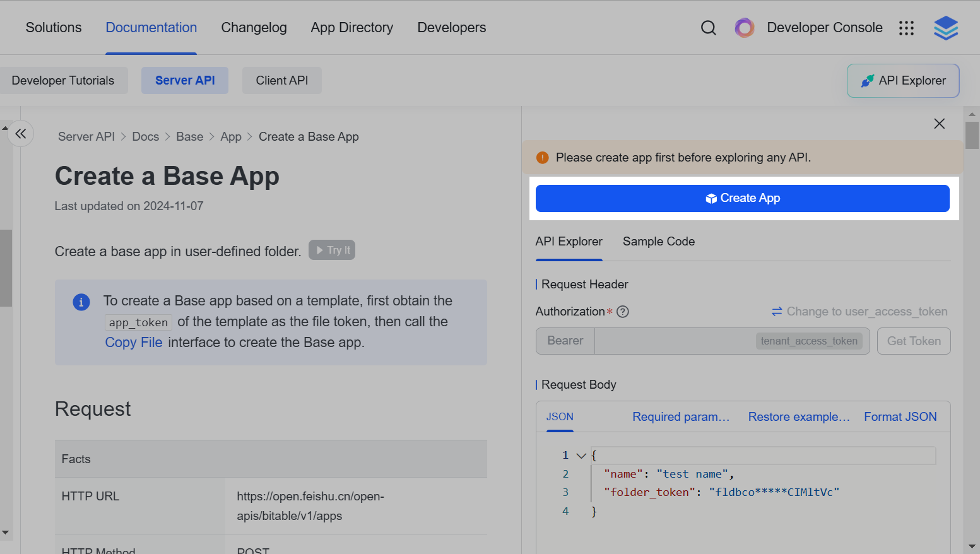980x554 pixels.
Task: Go to Changelog
Action: point(254,28)
